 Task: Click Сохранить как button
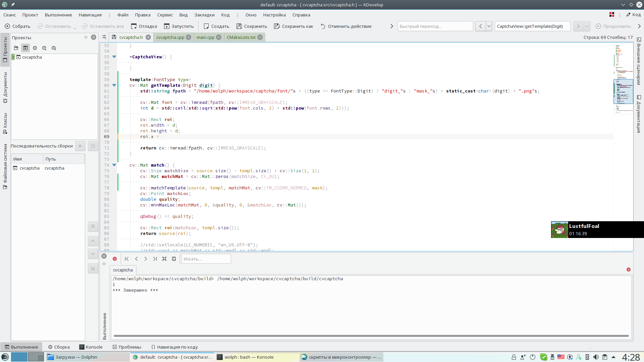pos(293,26)
